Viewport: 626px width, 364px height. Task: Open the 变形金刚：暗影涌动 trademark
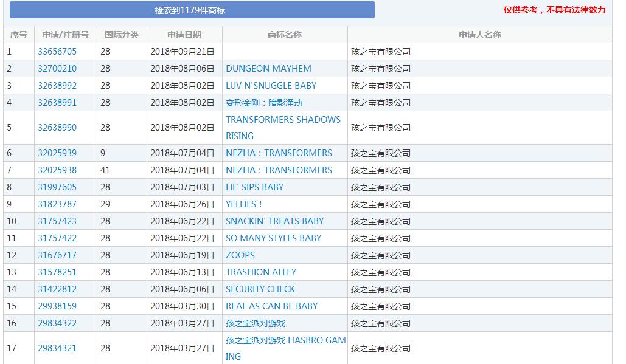pos(264,103)
